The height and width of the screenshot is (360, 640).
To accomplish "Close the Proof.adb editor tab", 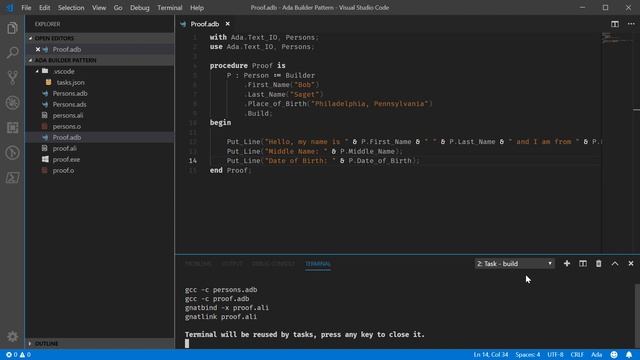I will [227, 24].
